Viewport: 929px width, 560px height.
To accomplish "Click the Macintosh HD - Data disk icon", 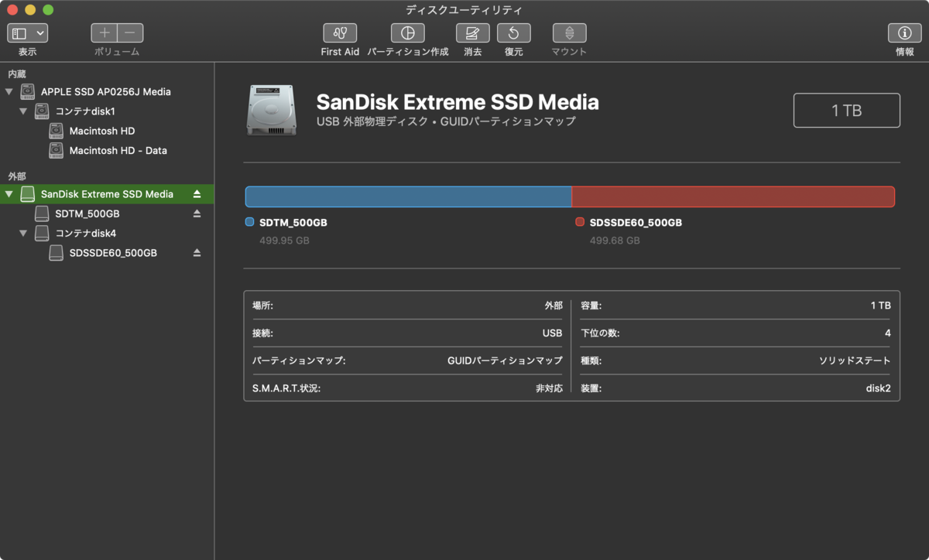I will click(56, 150).
